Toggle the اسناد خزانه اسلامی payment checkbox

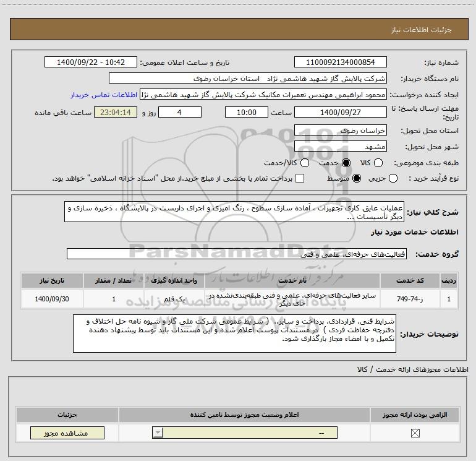(x=300, y=178)
